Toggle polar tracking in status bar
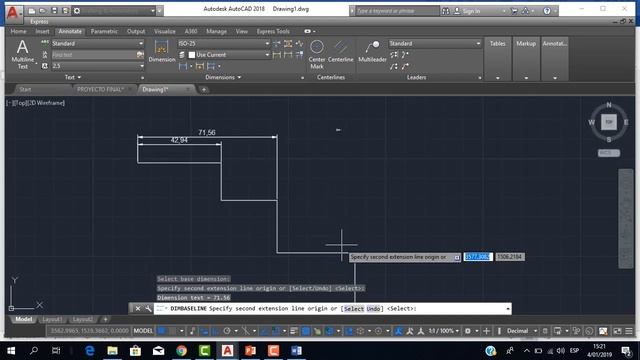640x360 pixels. click(227, 331)
